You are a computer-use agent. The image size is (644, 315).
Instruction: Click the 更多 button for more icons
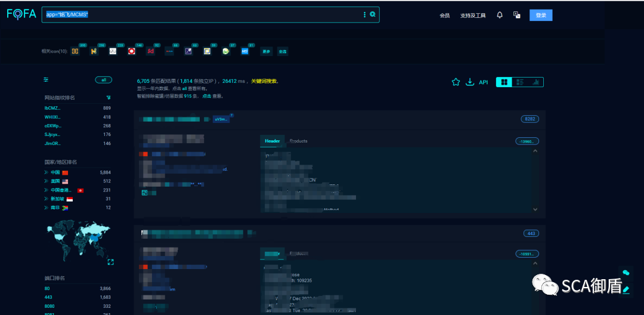click(267, 52)
